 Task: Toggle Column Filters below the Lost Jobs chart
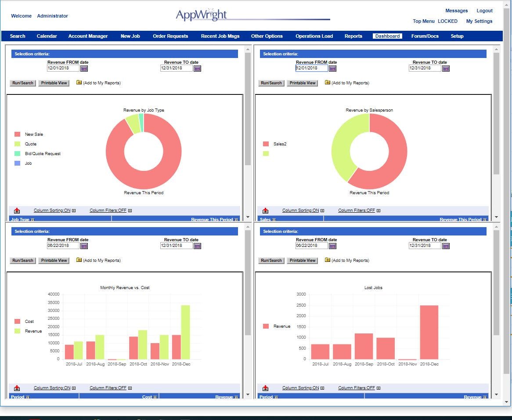coord(356,387)
